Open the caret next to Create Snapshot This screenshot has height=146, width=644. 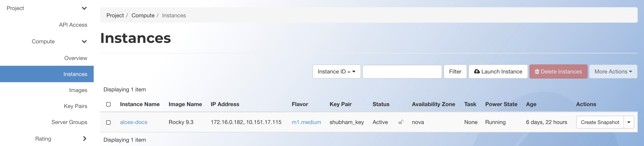point(629,122)
